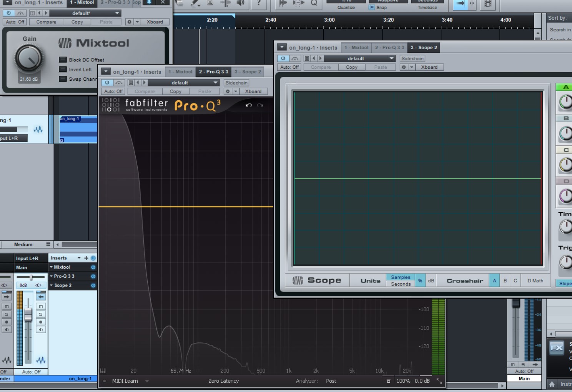Select dB units in Scope
The height and width of the screenshot is (392, 572).
431,281
